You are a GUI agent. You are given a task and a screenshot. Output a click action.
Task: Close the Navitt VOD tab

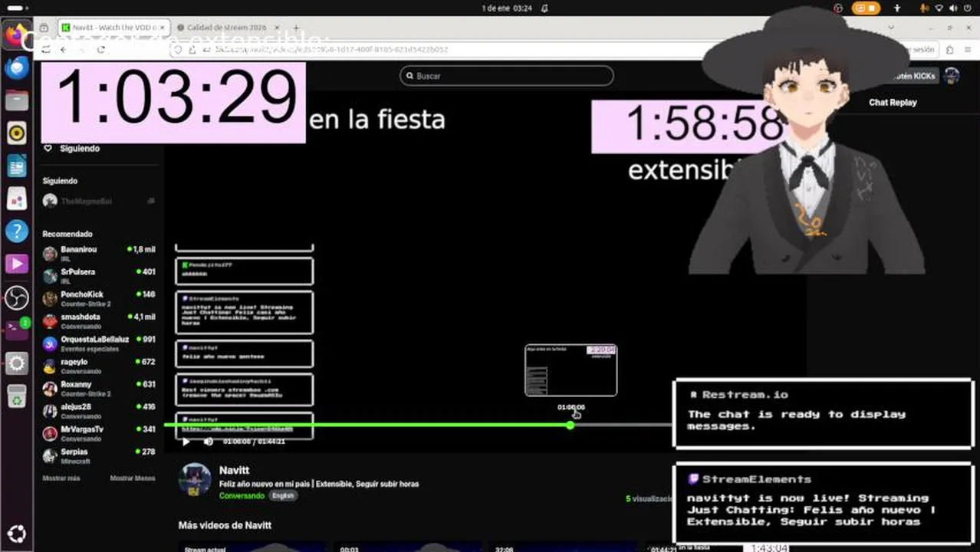[161, 28]
